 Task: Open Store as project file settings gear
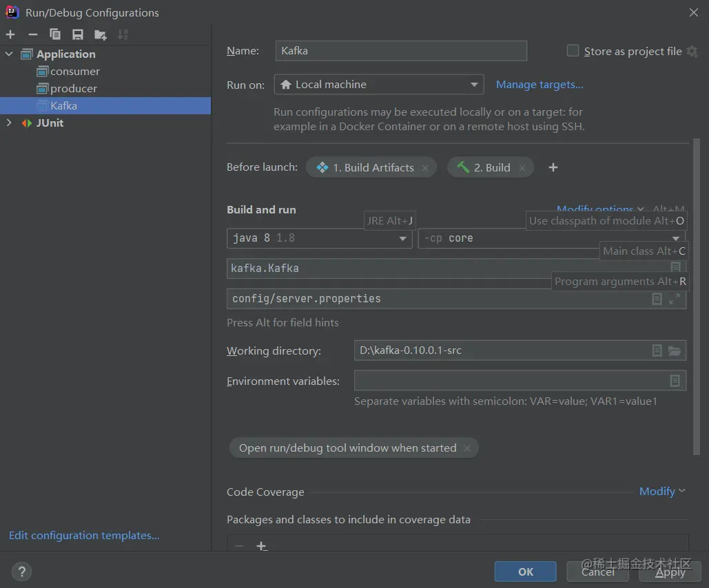(x=692, y=51)
